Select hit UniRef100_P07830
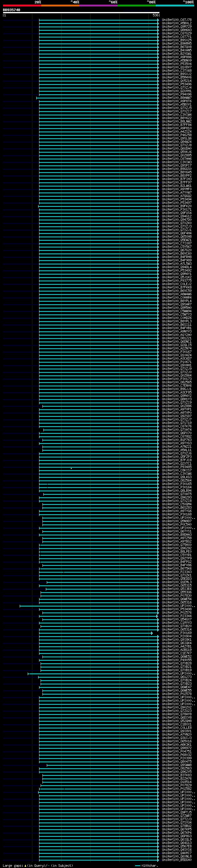 [x=176, y=596]
